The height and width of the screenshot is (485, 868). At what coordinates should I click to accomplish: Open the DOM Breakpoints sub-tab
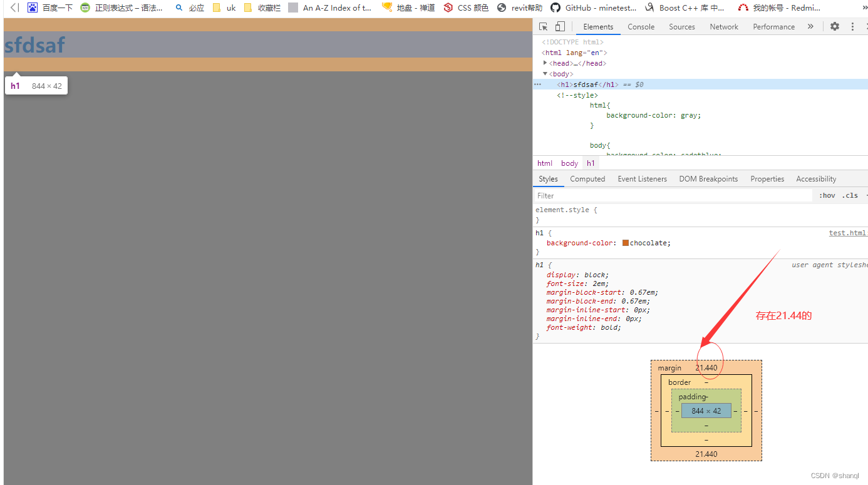coord(708,179)
